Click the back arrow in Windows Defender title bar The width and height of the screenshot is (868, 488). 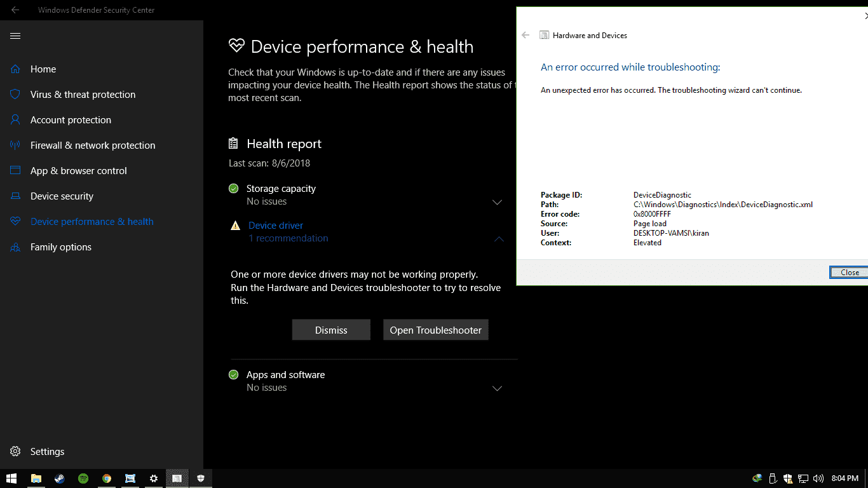15,10
